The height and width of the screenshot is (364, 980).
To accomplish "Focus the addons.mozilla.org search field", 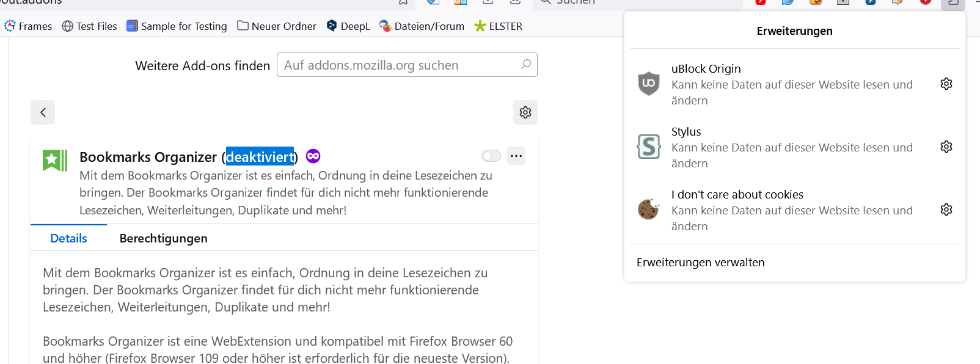I will pyautogui.click(x=397, y=65).
